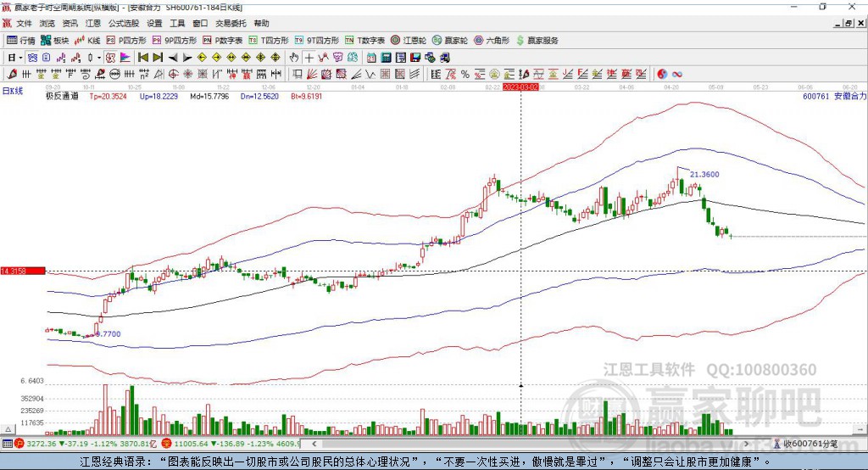
Task: Expand the volume panel with triangle button
Action: pyautogui.click(x=8, y=429)
